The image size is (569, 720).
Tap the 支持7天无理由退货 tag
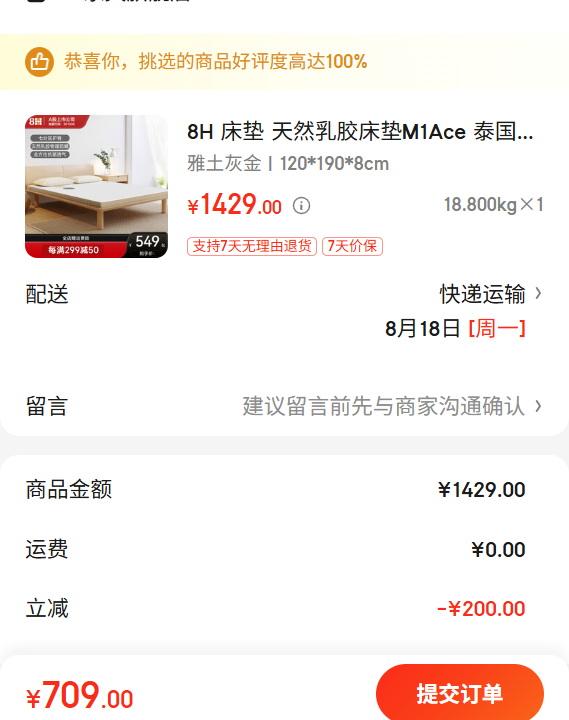tap(252, 246)
